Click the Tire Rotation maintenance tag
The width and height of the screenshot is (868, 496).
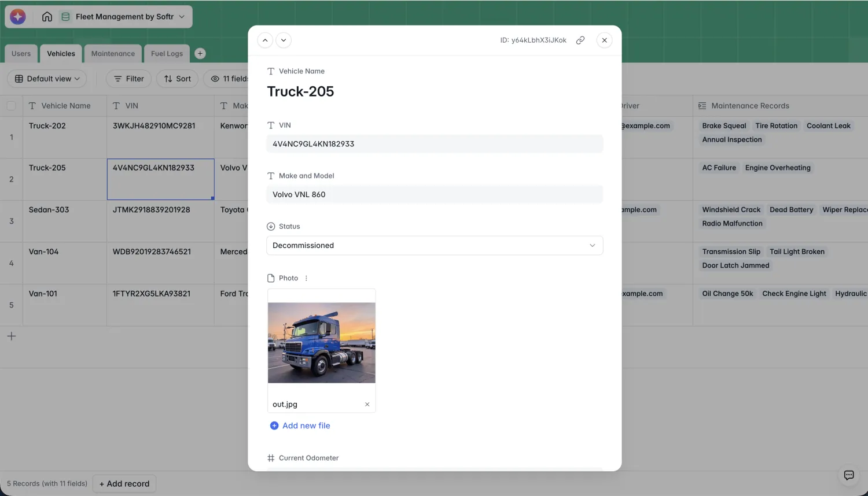pos(776,126)
